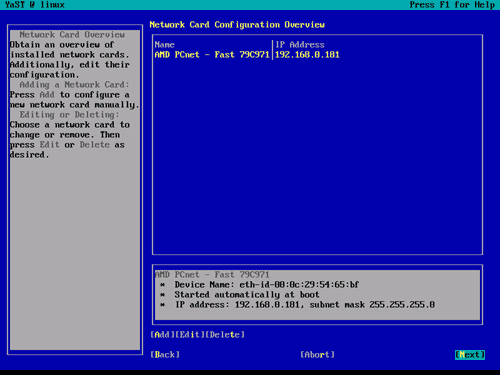Click the Network Card Configuration Overview heading
The image size is (500, 375).
(237, 25)
